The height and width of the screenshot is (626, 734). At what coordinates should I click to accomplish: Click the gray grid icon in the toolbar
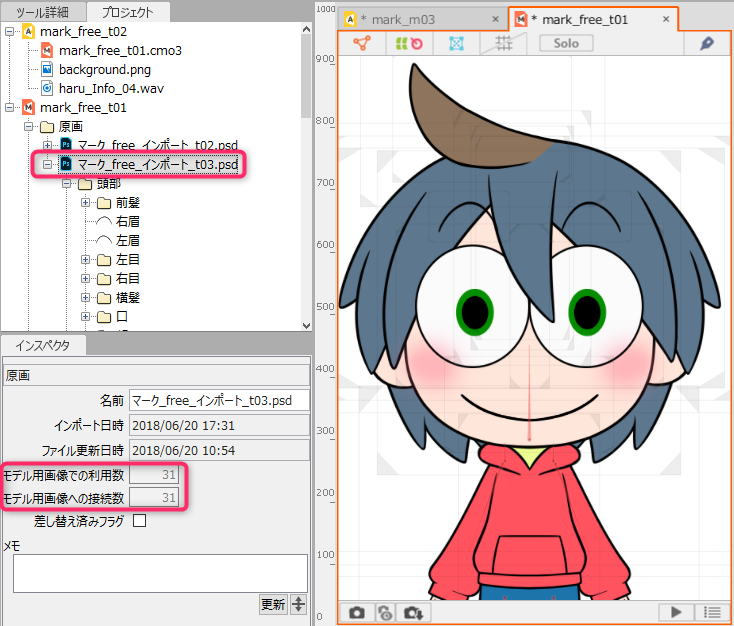[504, 43]
